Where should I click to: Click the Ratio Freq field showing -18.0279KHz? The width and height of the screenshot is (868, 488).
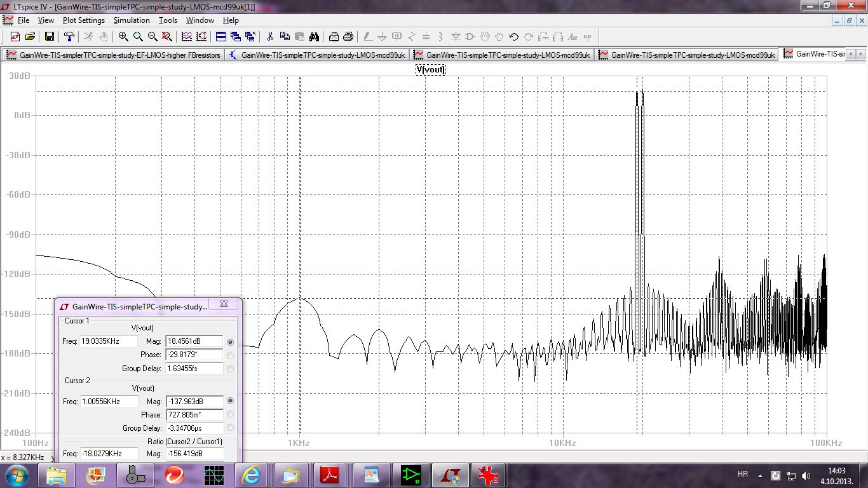click(x=109, y=454)
